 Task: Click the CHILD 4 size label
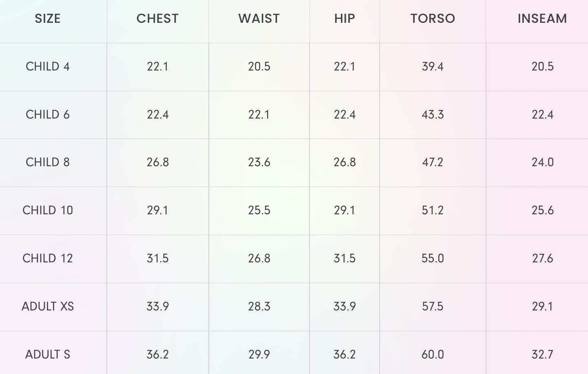(48, 66)
